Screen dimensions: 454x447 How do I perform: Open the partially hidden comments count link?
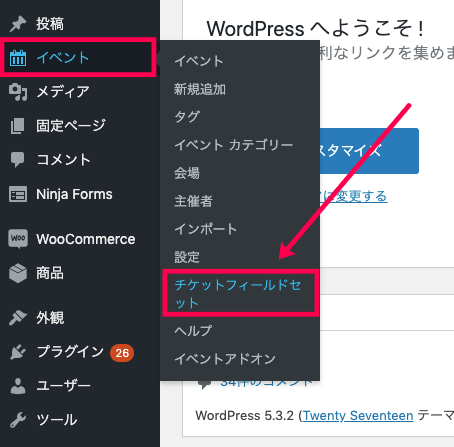[x=266, y=383]
